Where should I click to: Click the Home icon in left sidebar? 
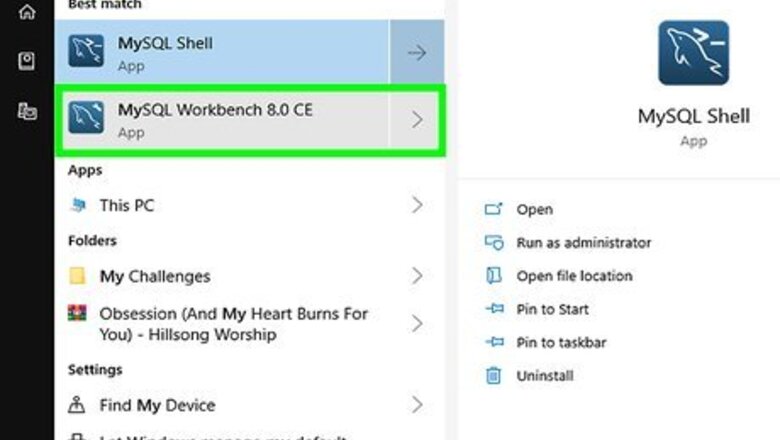click(27, 12)
